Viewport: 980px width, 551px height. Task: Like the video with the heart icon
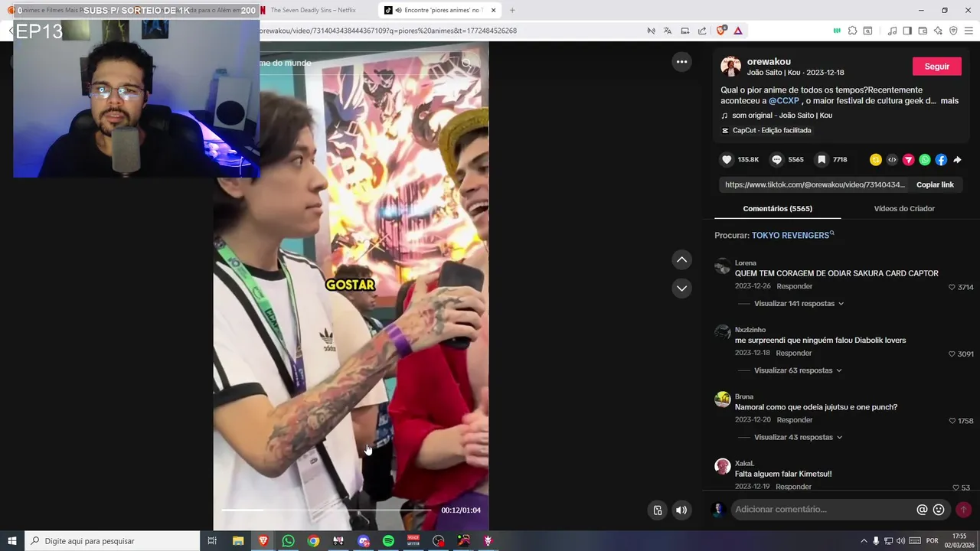pyautogui.click(x=727, y=160)
